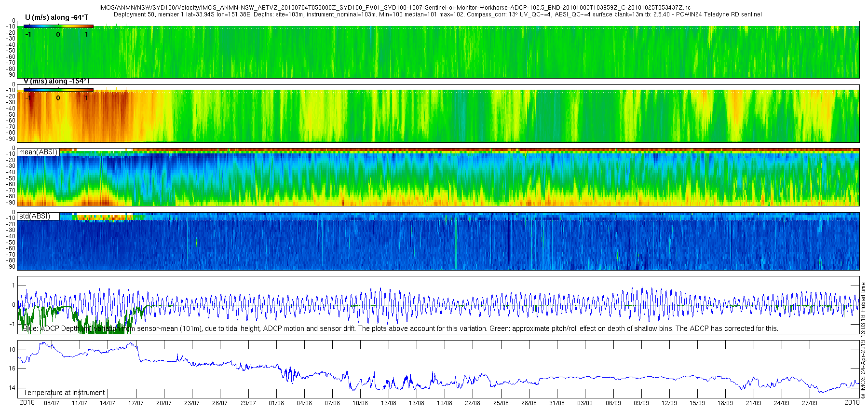Click the 06/09 date tick label

(613, 403)
